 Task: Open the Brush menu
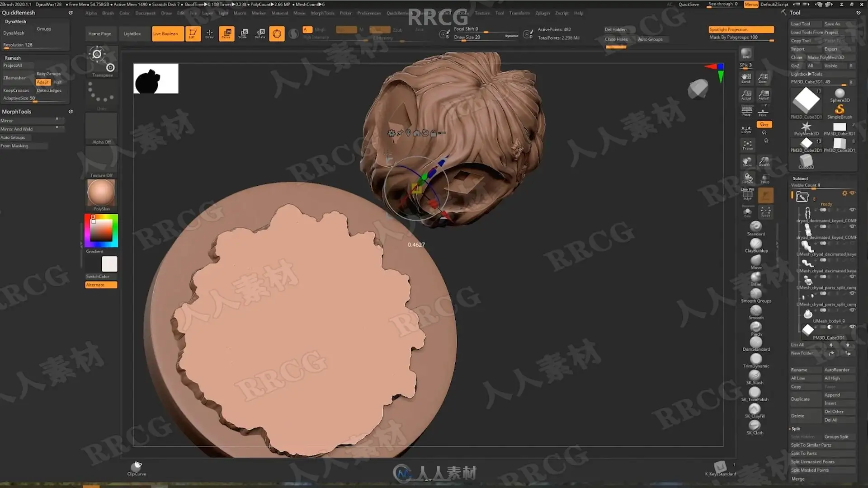pos(108,13)
